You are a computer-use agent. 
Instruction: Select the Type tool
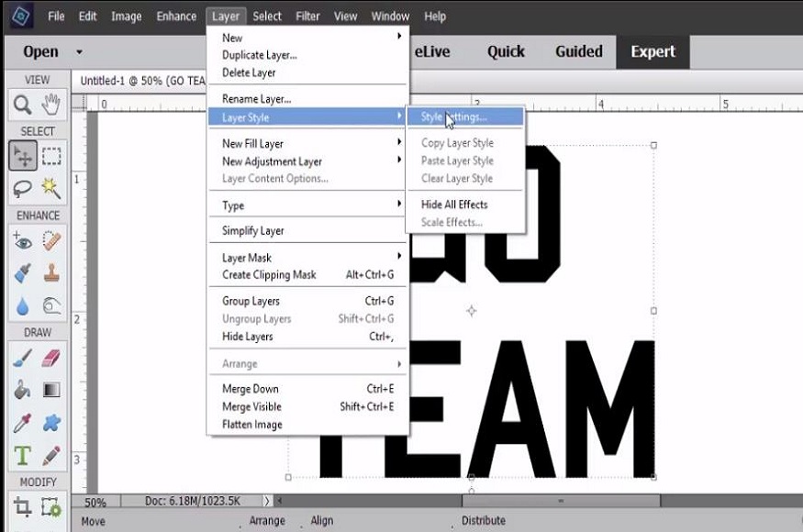point(23,456)
